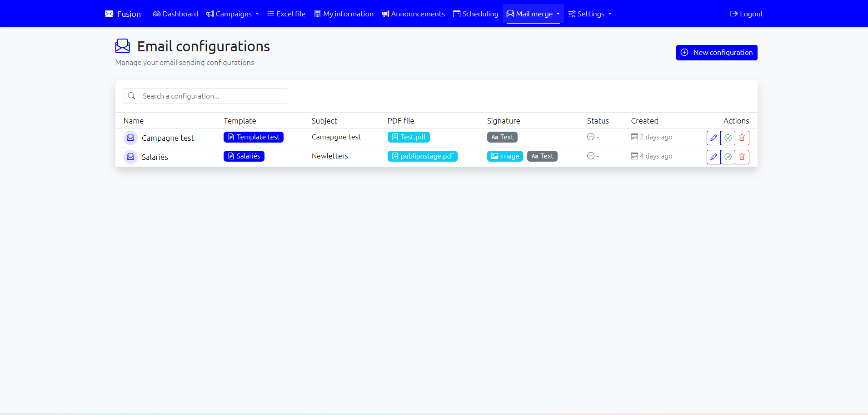
Task: Expand the Mail merge dropdown
Action: point(533,14)
